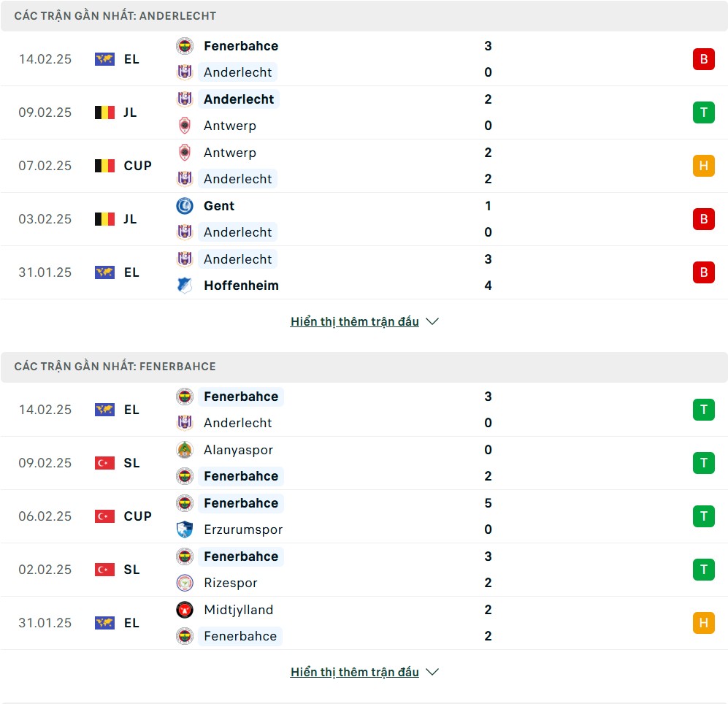
Task: Click the Midtjylland club crest icon
Action: pyautogui.click(x=185, y=610)
